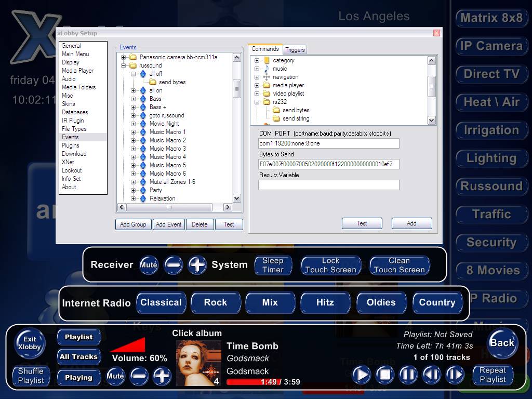Skip to the previous track
532x399 pixels.
pos(431,375)
